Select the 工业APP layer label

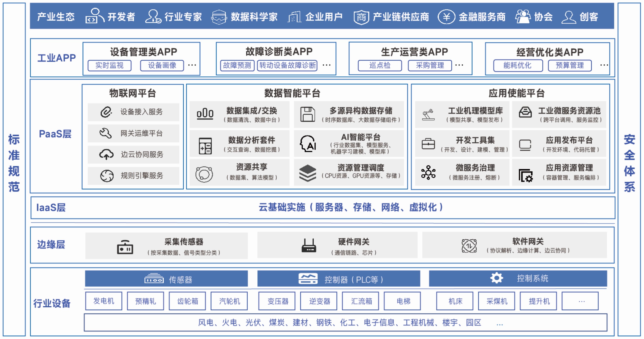coord(57,57)
